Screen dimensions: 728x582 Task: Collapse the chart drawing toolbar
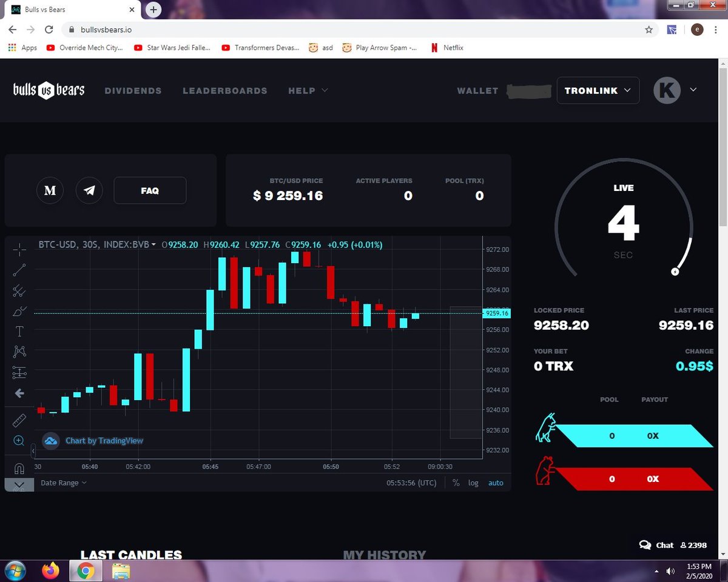[x=33, y=452]
